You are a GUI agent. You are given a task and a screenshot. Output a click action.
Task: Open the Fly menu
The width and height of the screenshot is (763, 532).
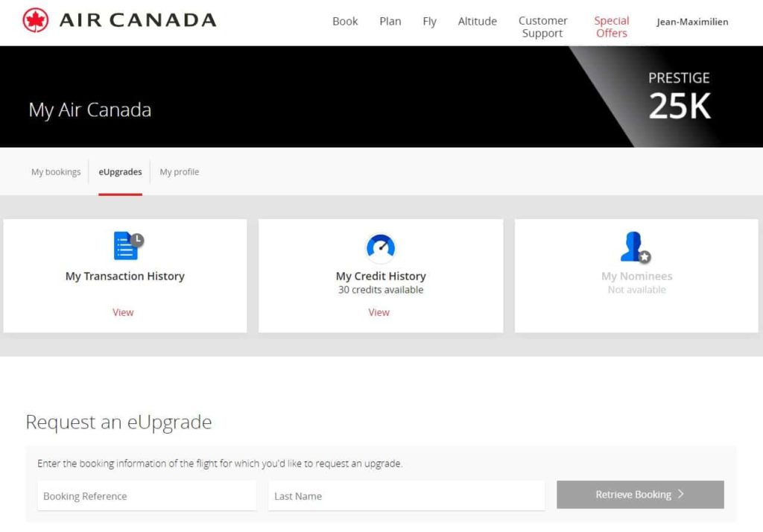click(430, 21)
